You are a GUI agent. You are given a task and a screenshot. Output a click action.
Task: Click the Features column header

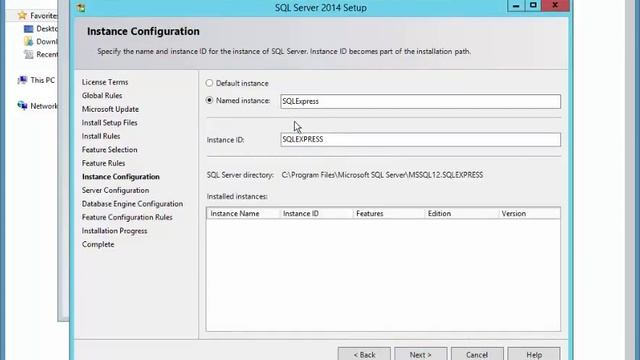click(389, 213)
